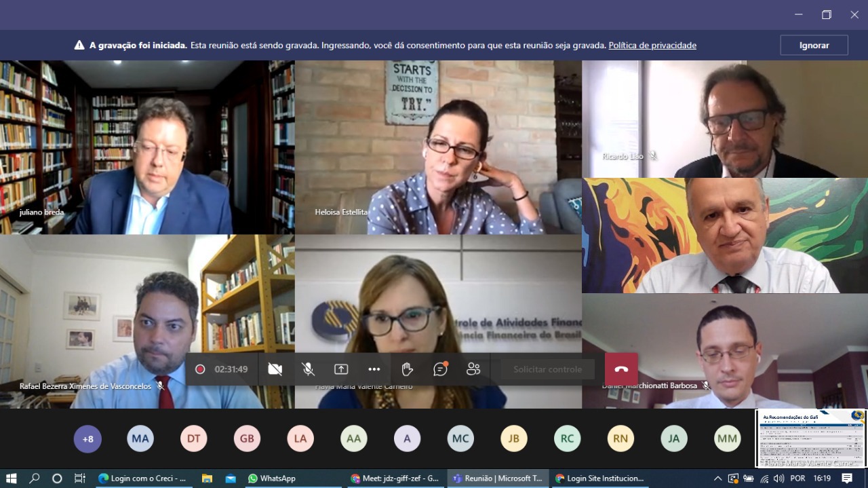Open the share screen tray
This screenshot has height=488, width=868.
pos(341,369)
